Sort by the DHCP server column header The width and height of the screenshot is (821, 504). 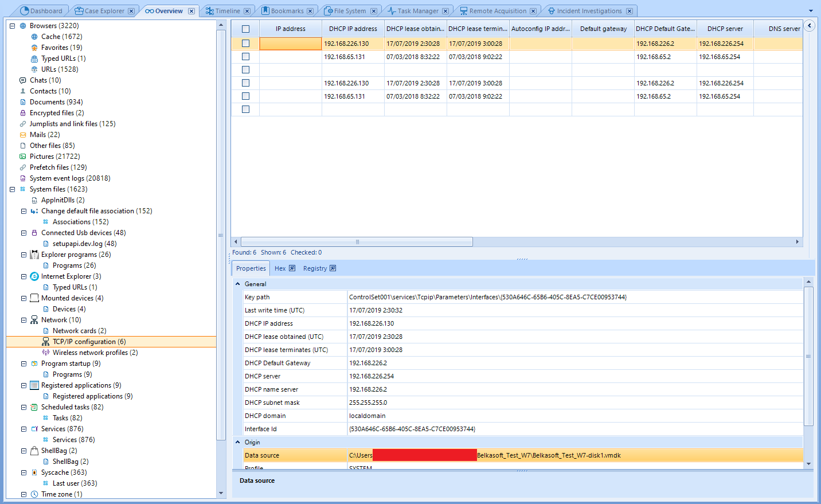click(725, 29)
